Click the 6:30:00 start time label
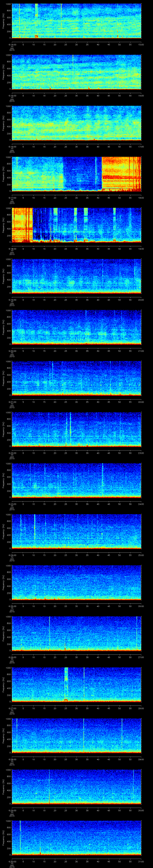The height and width of the screenshot is (868, 153). pyautogui.click(x=12, y=861)
